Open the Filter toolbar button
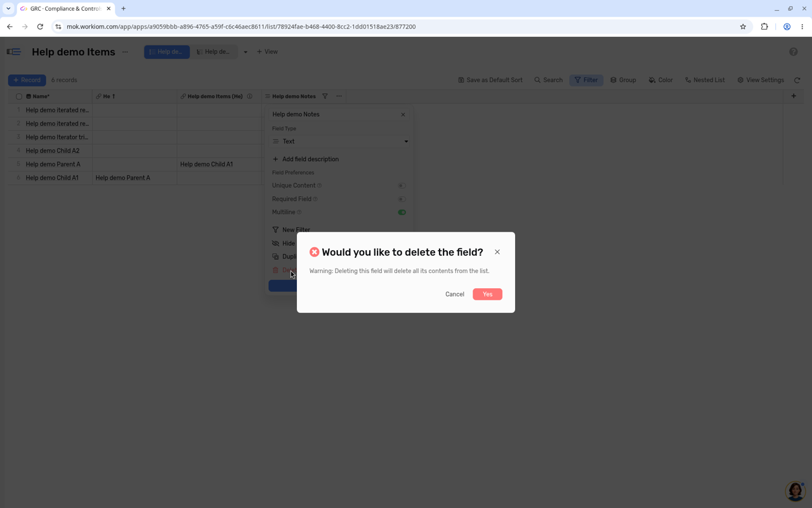812x508 pixels. pos(586,80)
